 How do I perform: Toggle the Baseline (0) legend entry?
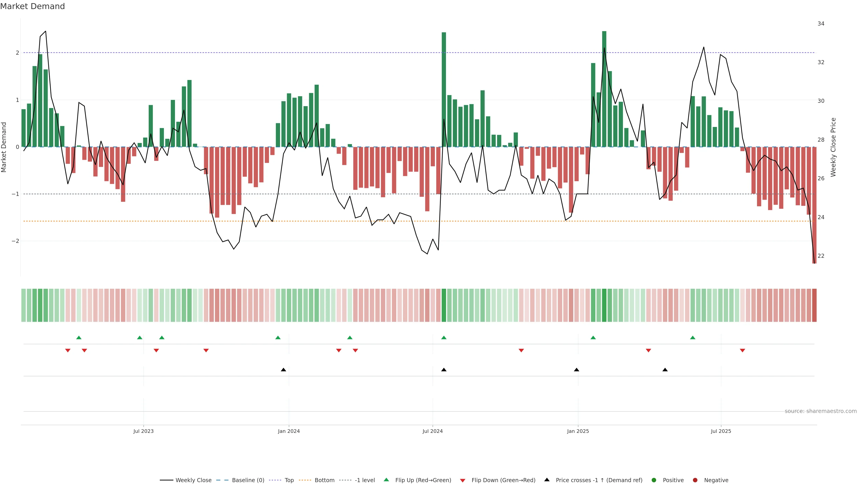click(x=248, y=480)
